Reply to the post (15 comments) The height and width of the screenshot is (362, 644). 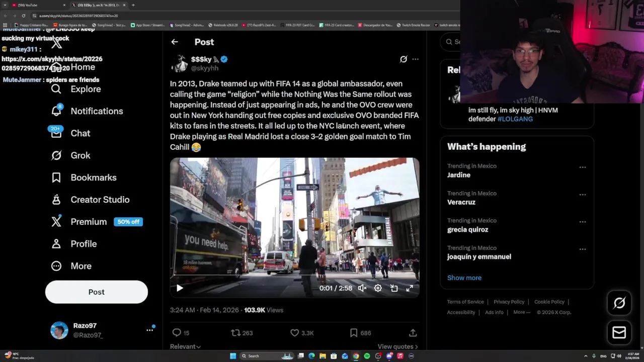181,333
